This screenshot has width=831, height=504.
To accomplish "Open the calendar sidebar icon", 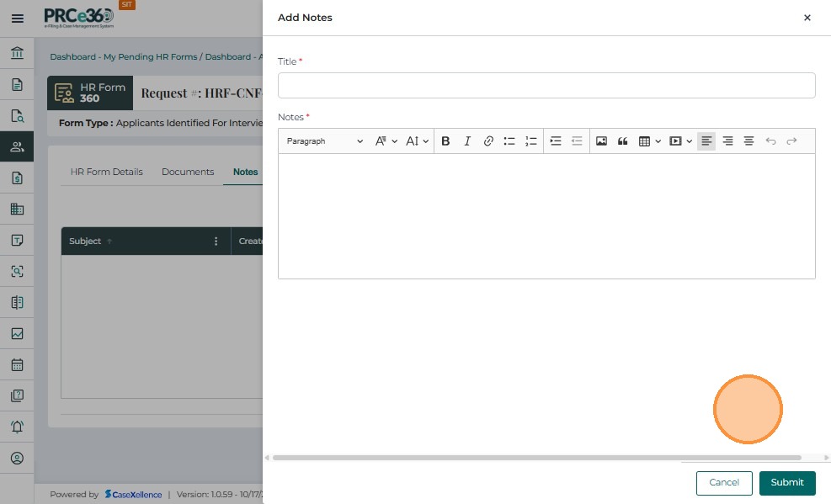I will tap(17, 365).
